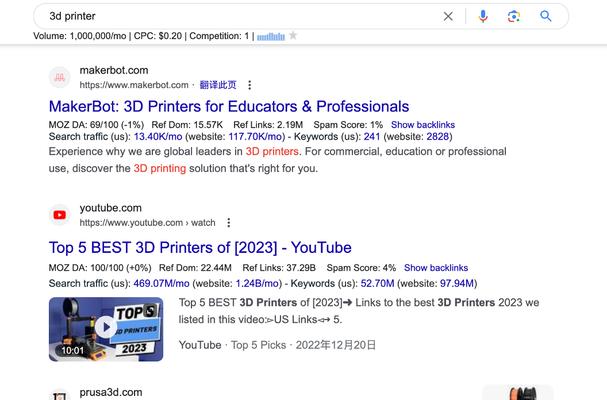This screenshot has width=607, height=400.
Task: Open makerbot 13.40K/mo search traffic link
Action: (x=158, y=137)
